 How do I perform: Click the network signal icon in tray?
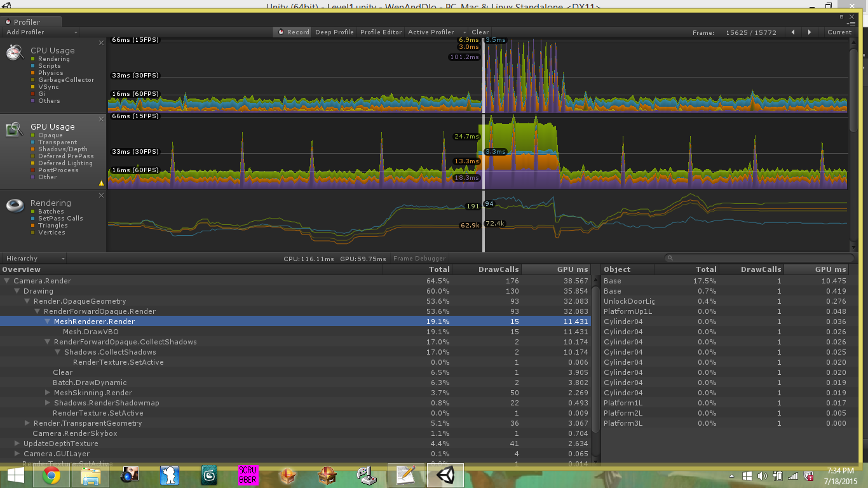[x=792, y=476]
